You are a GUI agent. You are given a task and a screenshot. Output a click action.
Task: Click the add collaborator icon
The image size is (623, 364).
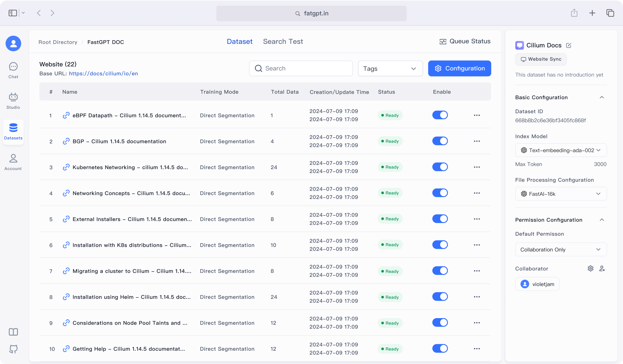pyautogui.click(x=602, y=268)
